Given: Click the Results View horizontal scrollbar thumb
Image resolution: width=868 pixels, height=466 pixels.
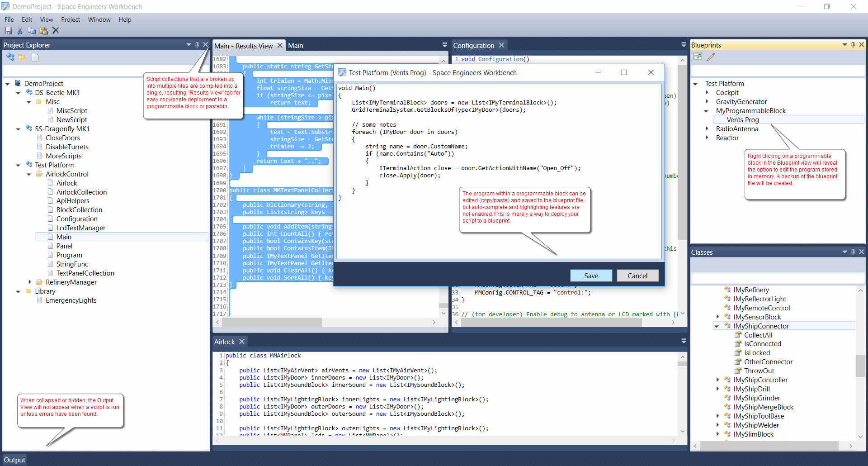Looking at the screenshot, I should 271,322.
